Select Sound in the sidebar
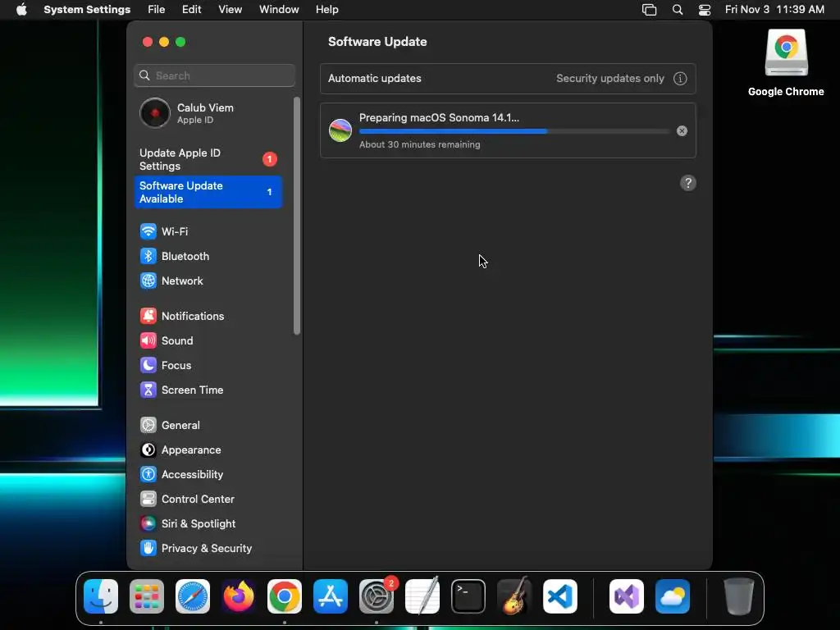The image size is (840, 630). click(x=208, y=340)
